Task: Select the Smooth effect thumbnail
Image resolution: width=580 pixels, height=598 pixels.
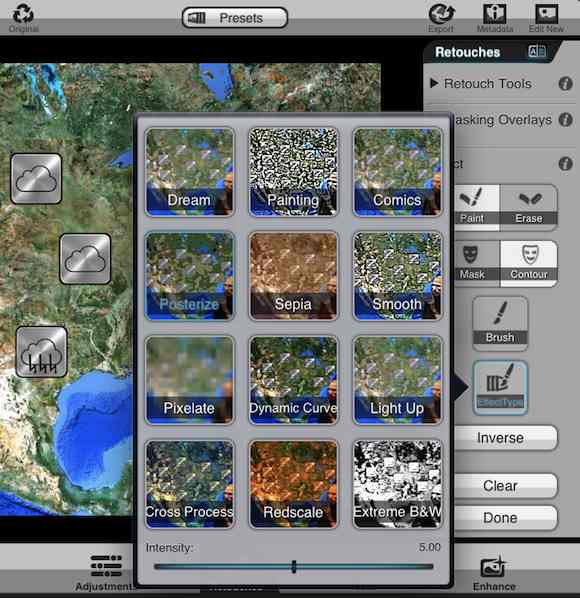Action: click(397, 276)
